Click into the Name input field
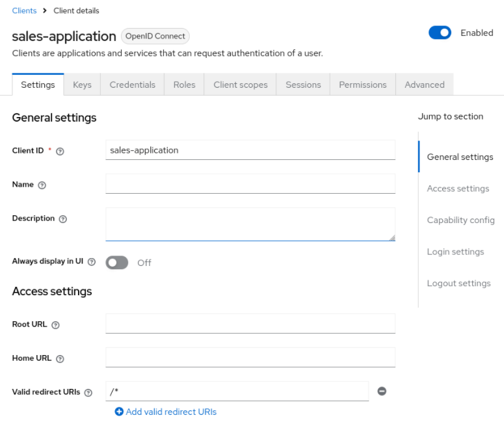The height and width of the screenshot is (424, 504). click(x=250, y=183)
